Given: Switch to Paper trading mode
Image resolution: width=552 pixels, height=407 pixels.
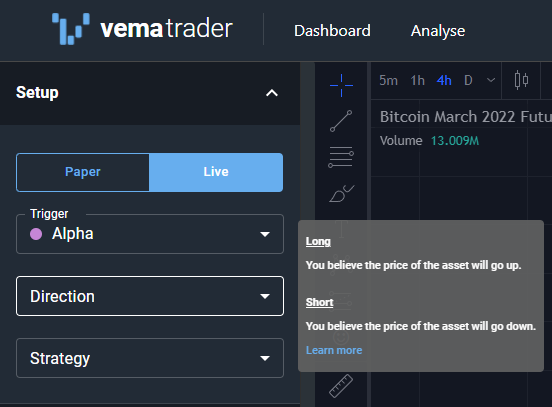Looking at the screenshot, I should click(83, 172).
